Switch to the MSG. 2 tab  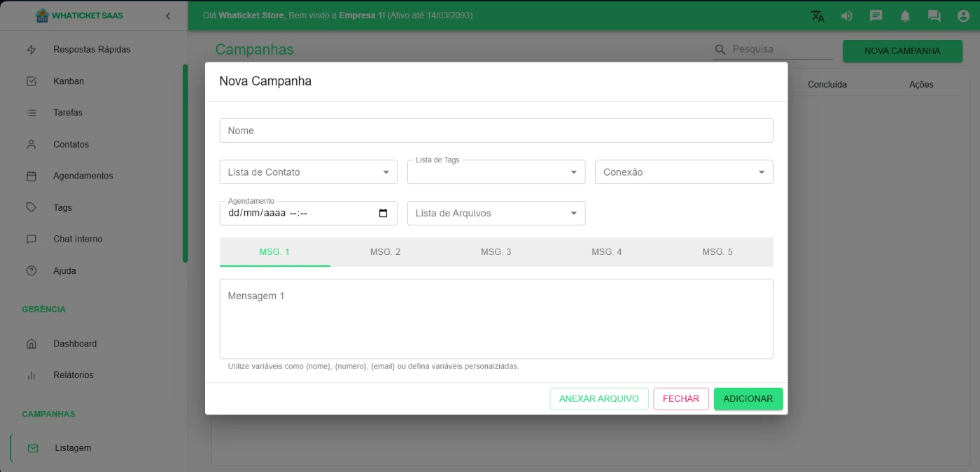coord(385,252)
